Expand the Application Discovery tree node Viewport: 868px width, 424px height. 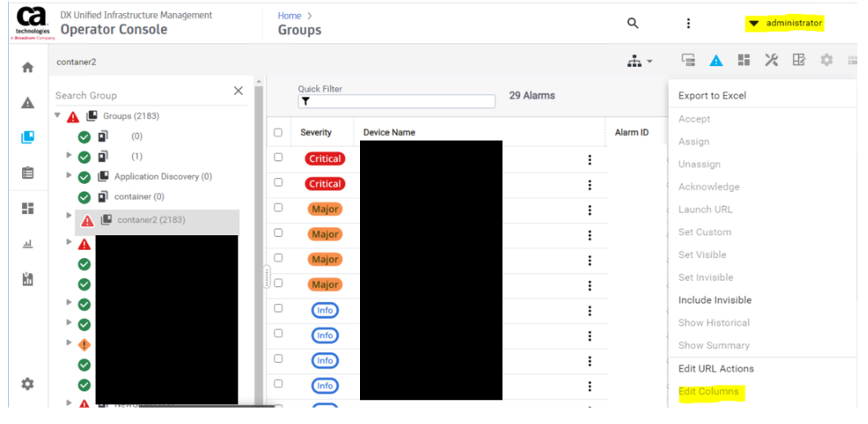[69, 176]
